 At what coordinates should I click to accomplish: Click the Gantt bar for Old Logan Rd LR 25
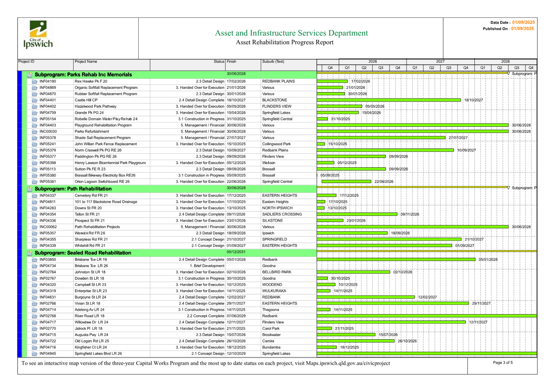point(356,341)
